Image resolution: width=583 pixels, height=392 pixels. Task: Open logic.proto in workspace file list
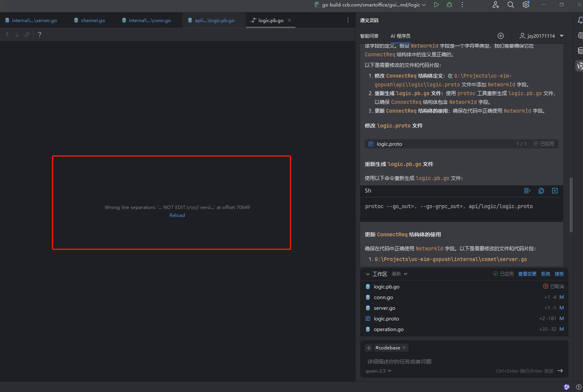coord(386,319)
